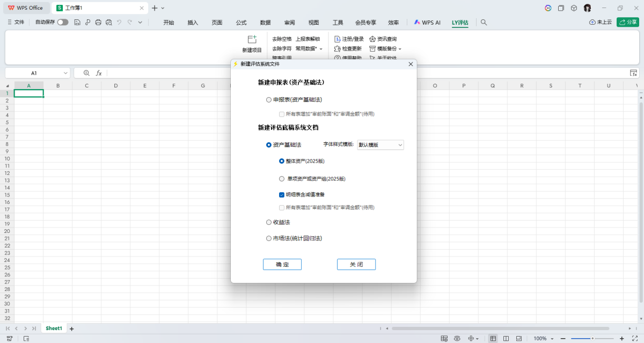The image size is (644, 343).
Task: Click the search magnifier in the ribbon
Action: click(x=482, y=23)
